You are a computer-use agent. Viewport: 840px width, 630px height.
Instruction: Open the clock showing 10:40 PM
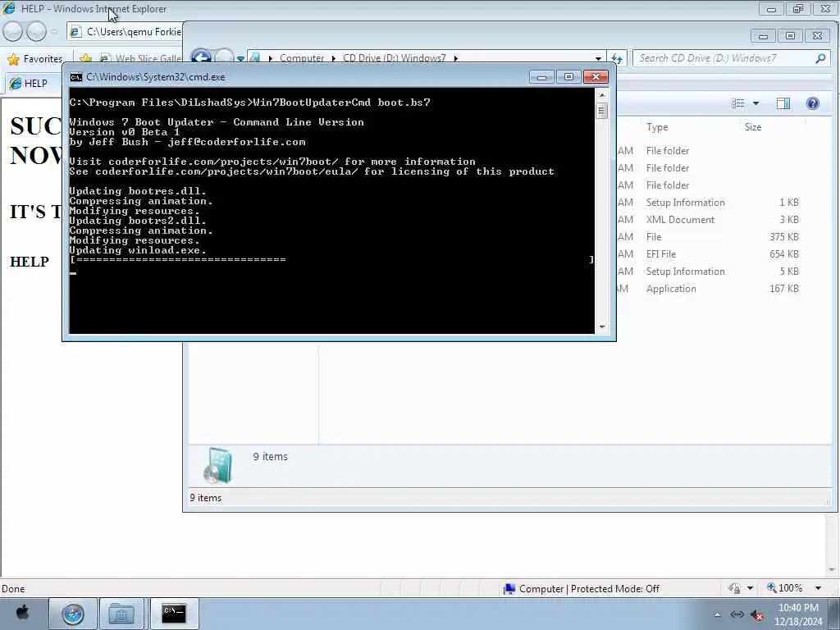click(798, 614)
